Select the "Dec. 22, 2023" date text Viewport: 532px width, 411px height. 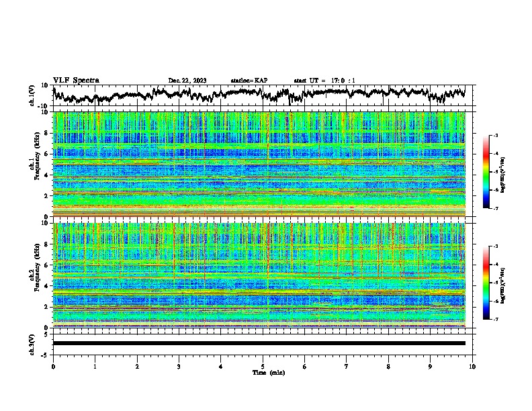(x=187, y=81)
